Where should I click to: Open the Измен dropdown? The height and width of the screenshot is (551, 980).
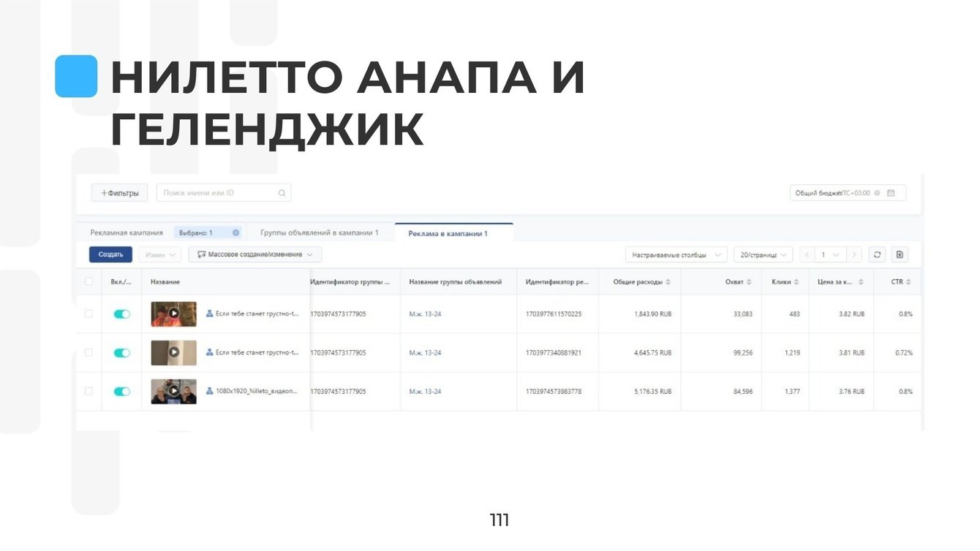[160, 255]
